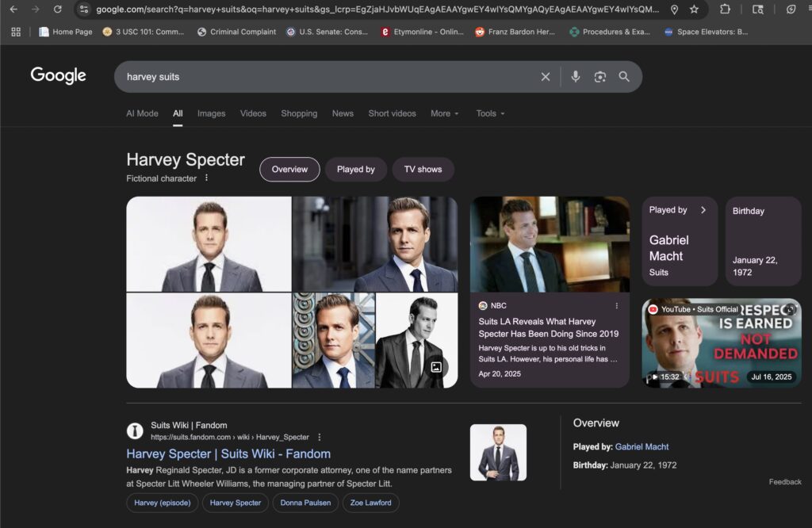Open Google Lens image search icon
The image size is (812, 528).
(x=600, y=77)
